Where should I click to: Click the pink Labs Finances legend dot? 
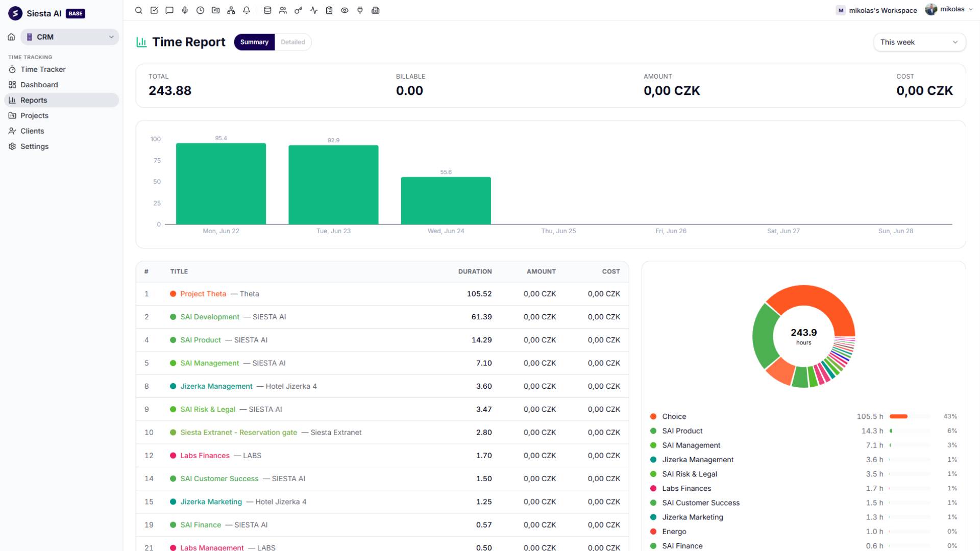pyautogui.click(x=653, y=488)
